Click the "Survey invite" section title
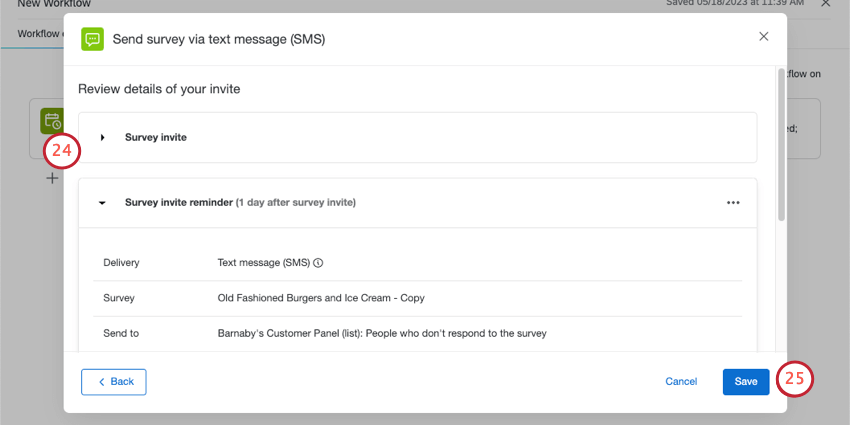This screenshot has width=850, height=425. point(155,137)
